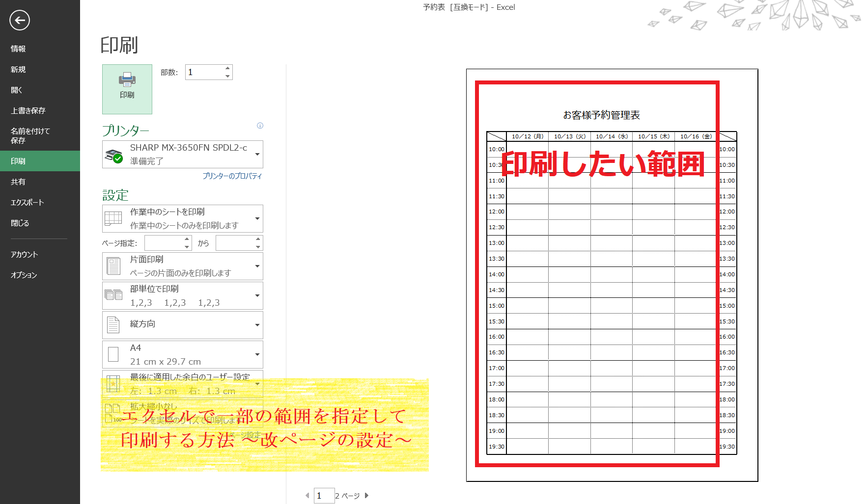The image size is (866, 504).
Task: Click the portrait orientation page icon
Action: (113, 324)
